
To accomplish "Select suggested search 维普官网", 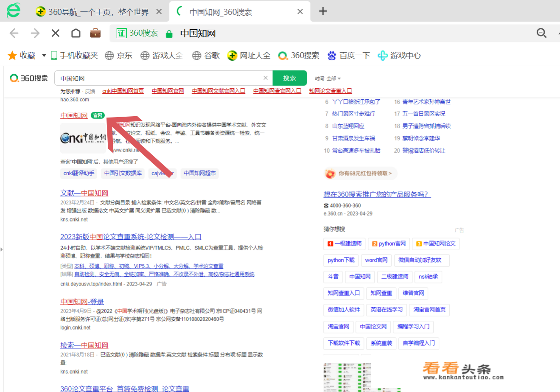I will 414,293.
